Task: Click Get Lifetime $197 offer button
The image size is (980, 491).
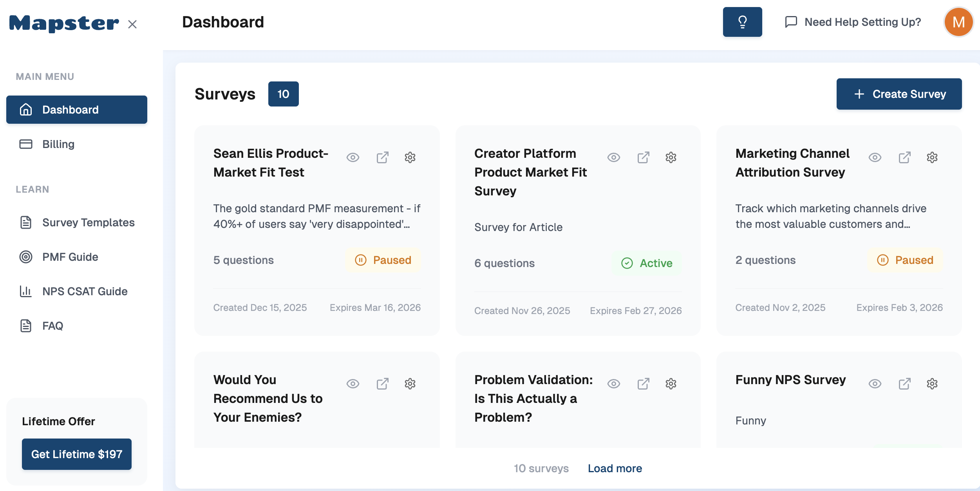Action: coord(77,454)
